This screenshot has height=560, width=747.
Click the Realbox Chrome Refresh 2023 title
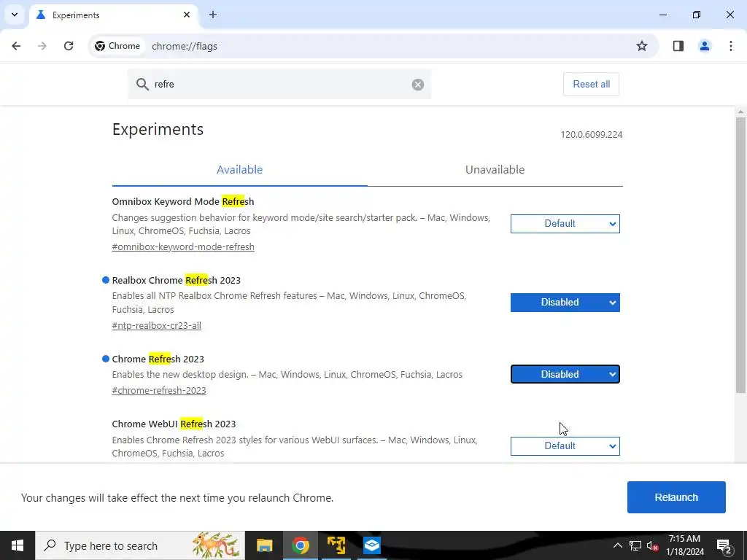point(177,281)
